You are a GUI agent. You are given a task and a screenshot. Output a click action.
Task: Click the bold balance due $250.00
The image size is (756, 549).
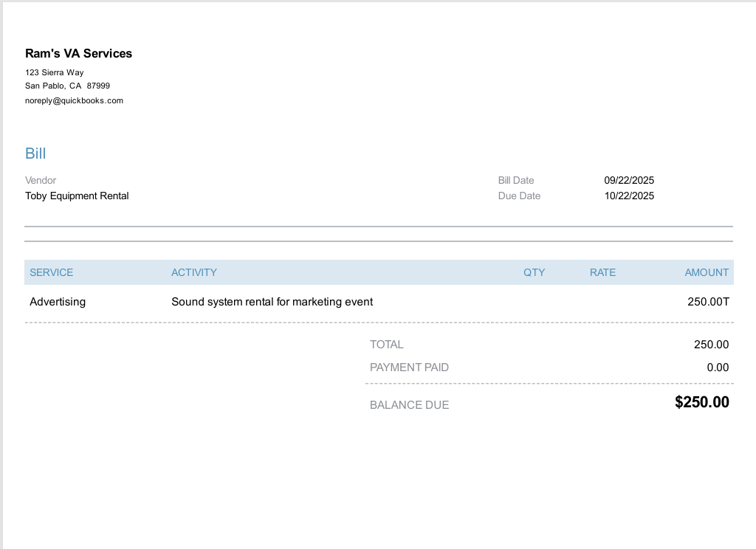tap(702, 402)
